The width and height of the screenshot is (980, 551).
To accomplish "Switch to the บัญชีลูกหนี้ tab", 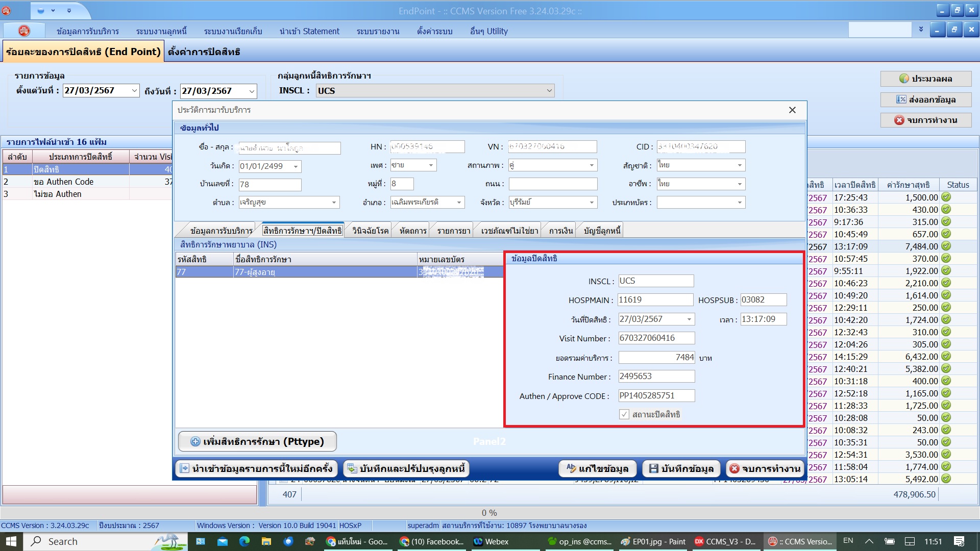I will (602, 231).
